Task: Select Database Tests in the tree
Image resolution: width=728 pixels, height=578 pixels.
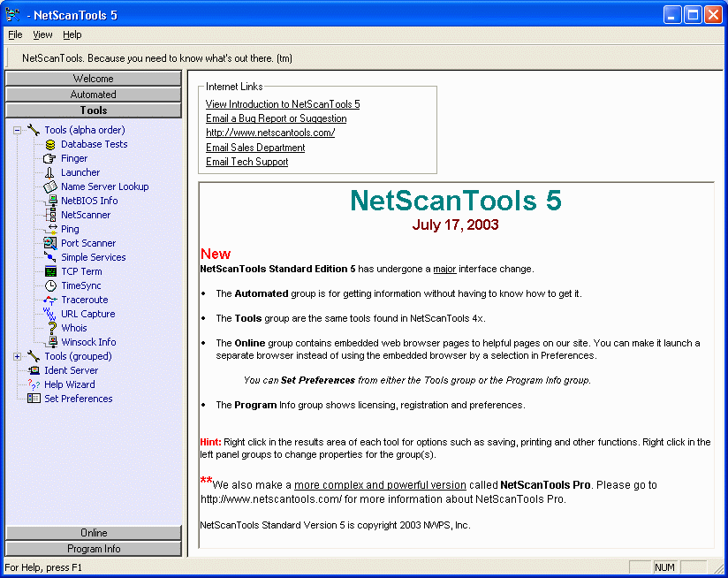Action: point(95,144)
